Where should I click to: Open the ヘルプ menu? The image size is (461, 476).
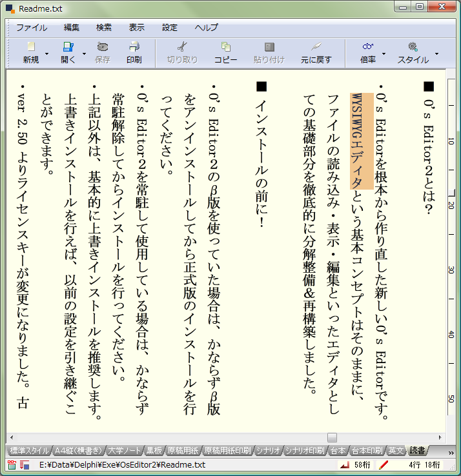pos(207,28)
